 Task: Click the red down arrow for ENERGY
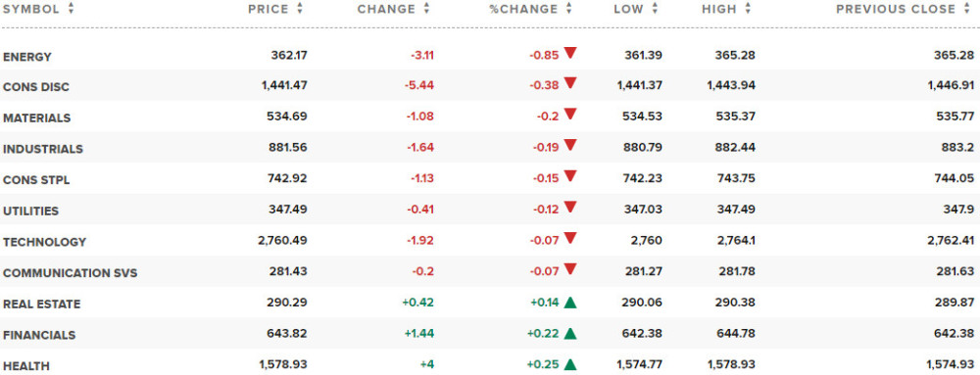tap(569, 53)
